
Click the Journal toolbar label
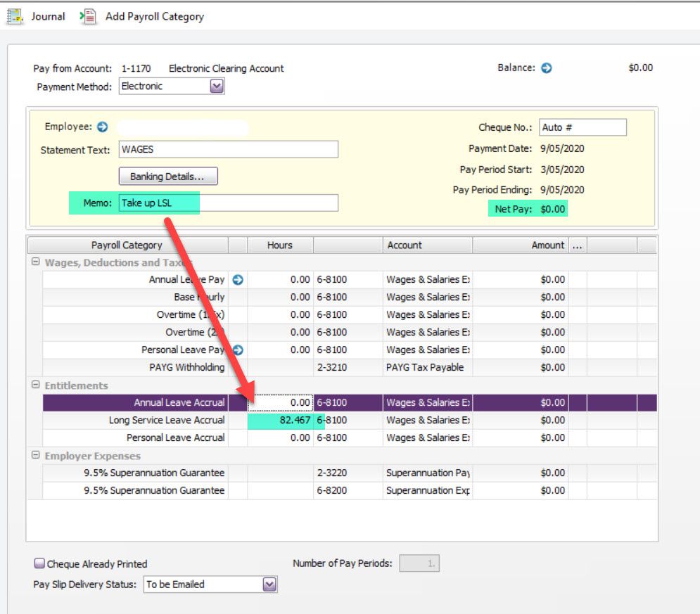[48, 16]
